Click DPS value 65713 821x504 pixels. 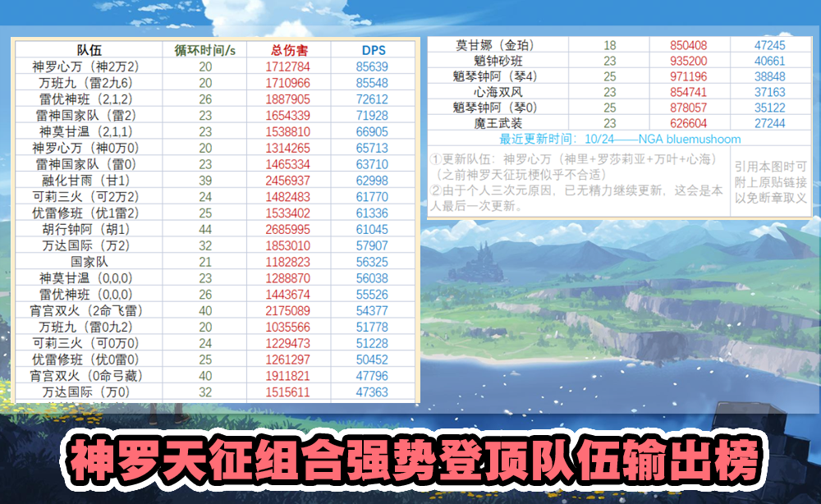(372, 148)
